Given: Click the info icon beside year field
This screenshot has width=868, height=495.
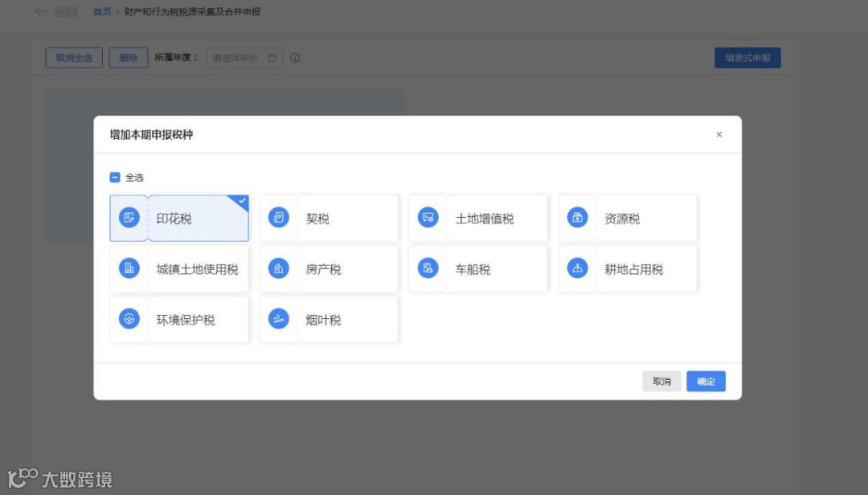Looking at the screenshot, I should coord(295,58).
